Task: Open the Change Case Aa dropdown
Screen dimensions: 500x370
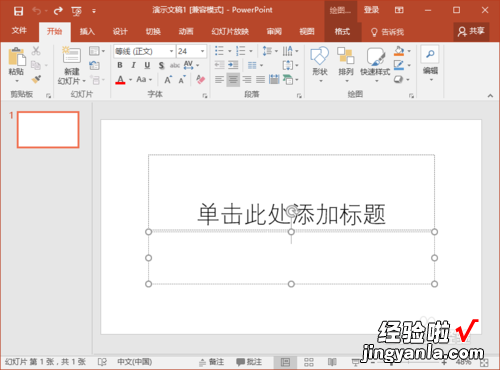Action: coord(144,80)
